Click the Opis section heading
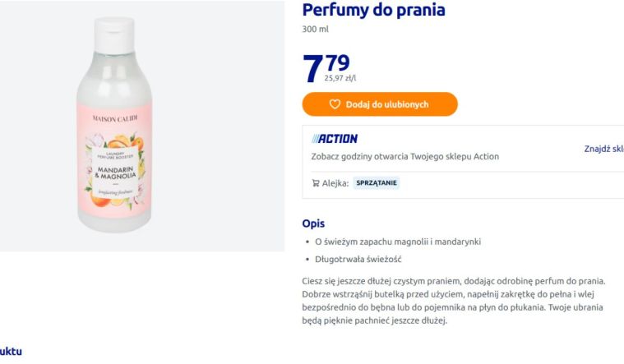 pyautogui.click(x=313, y=223)
